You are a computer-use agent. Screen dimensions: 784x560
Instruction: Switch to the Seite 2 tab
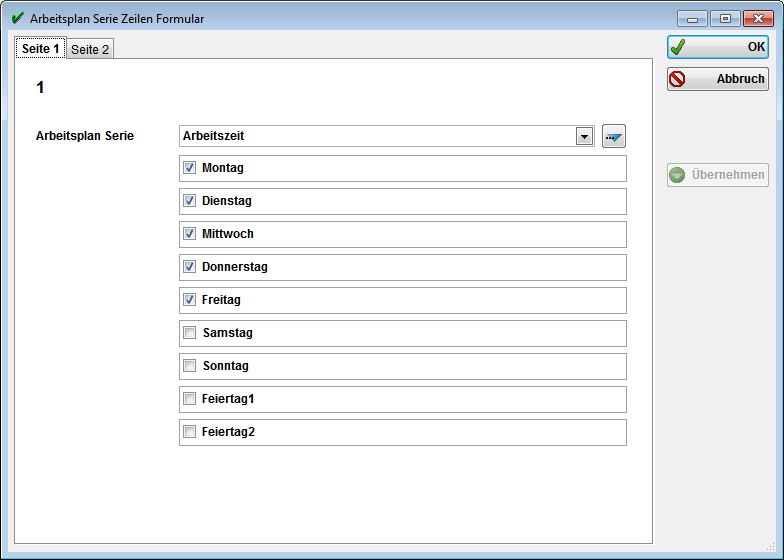tap(90, 49)
